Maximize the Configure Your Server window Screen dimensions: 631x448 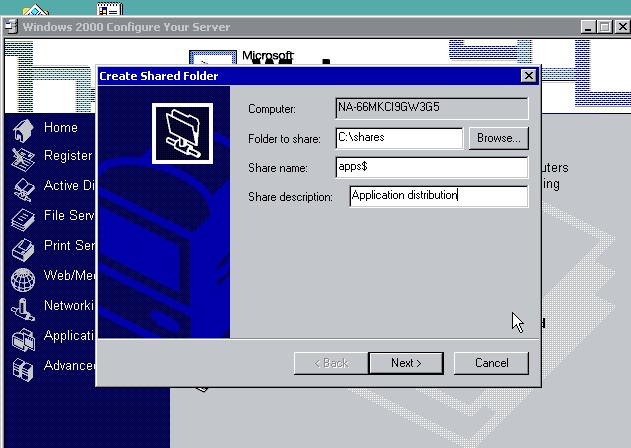604,27
